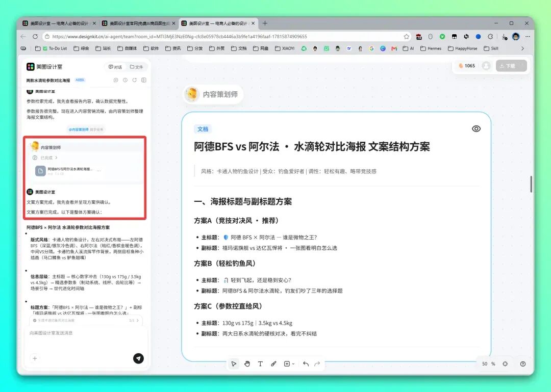
Task: Close the active third browser tab
Action: click(x=253, y=23)
